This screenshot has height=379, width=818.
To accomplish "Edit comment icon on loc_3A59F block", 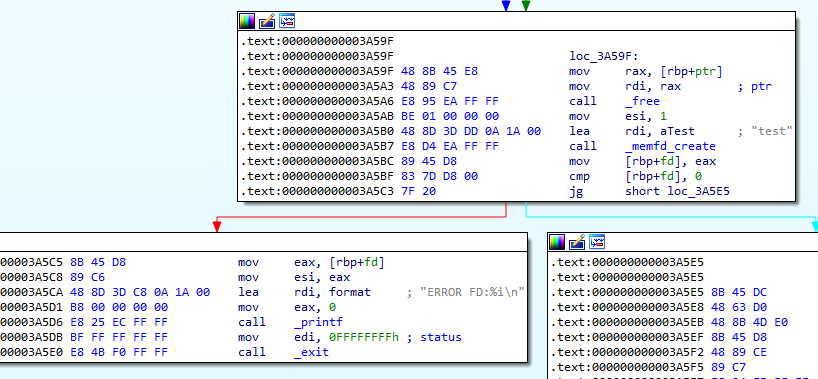I will [x=267, y=21].
